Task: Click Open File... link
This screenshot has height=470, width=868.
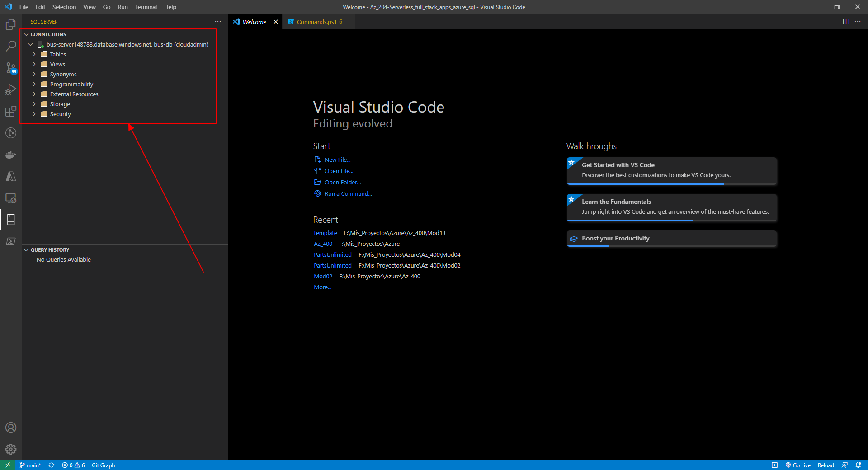Action: (339, 171)
